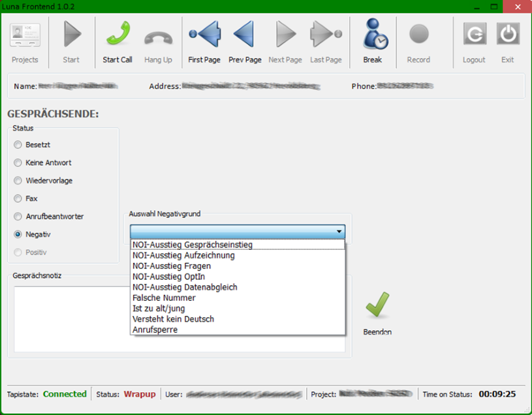532x415 pixels.
Task: Choose the Keine Antwort radio option
Action: point(18,162)
